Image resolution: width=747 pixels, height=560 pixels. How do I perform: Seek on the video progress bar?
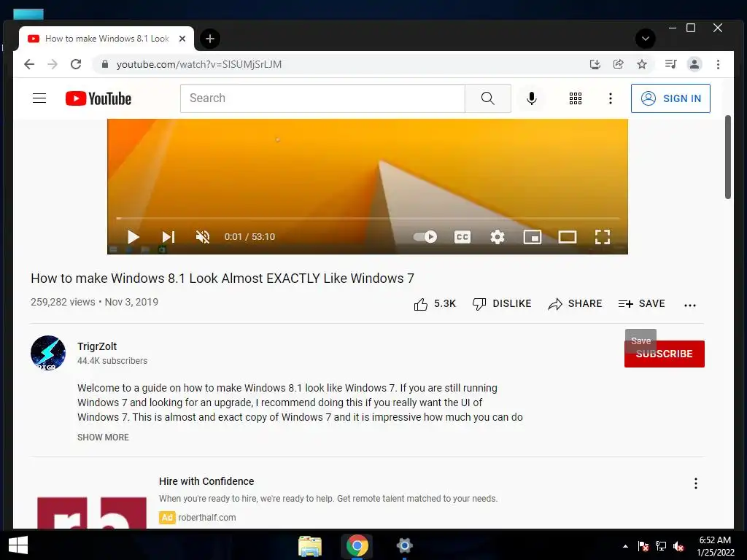[368, 218]
